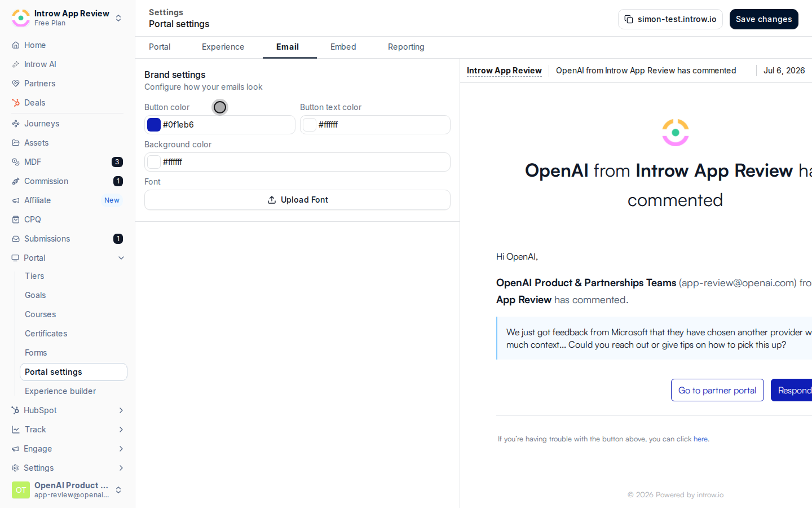
Task: Click the Journeys icon
Action: [x=16, y=124]
